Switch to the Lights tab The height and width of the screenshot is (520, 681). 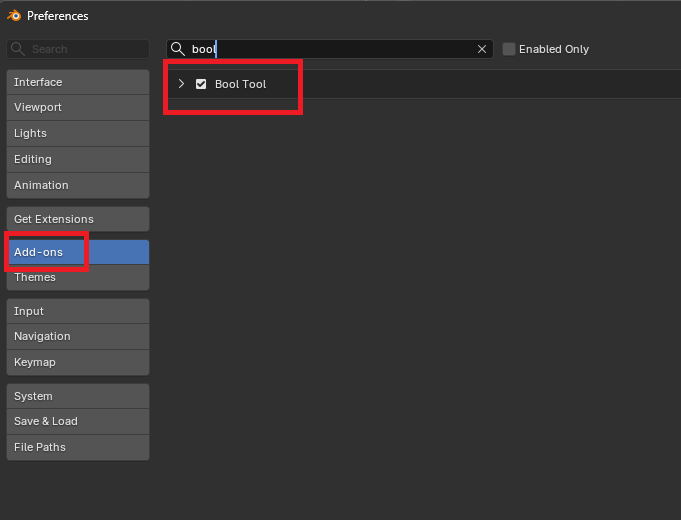point(78,133)
